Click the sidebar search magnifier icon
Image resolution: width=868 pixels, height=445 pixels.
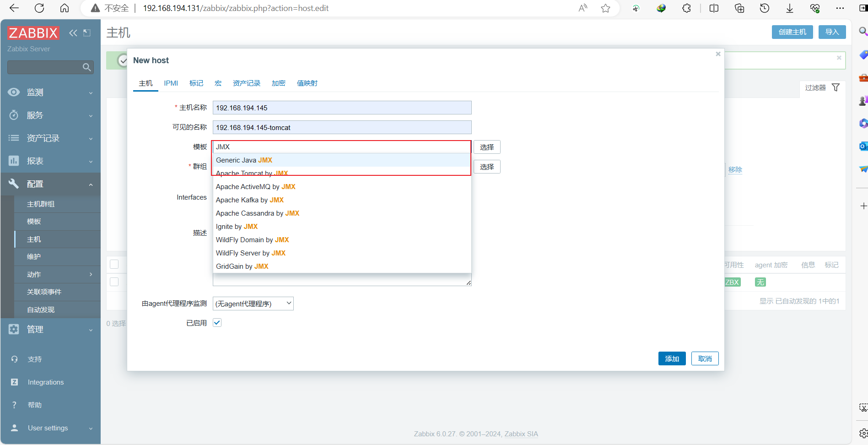[x=86, y=67]
